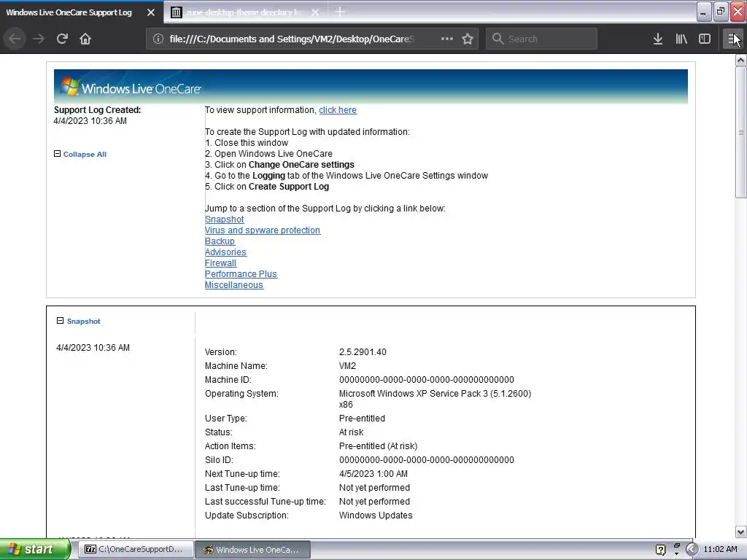Switch to zune-desktop-theme directory tab
Viewport: 747px width, 560px height.
tap(244, 12)
